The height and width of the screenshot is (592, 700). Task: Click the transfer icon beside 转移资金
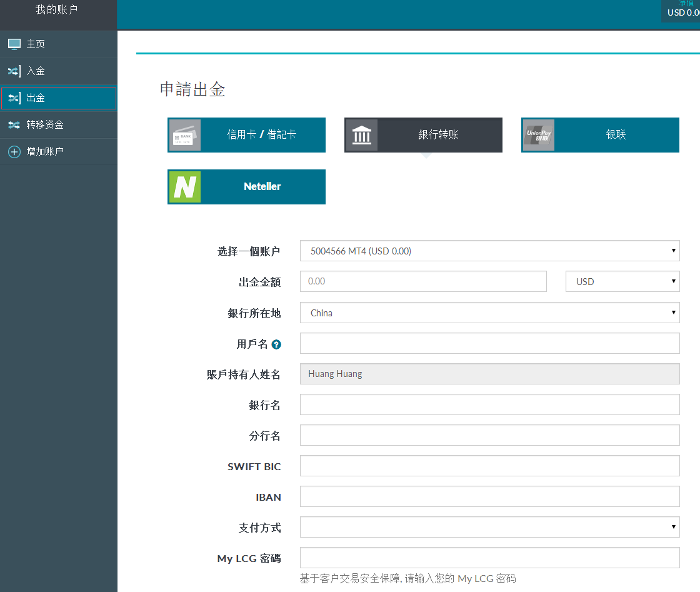[14, 125]
